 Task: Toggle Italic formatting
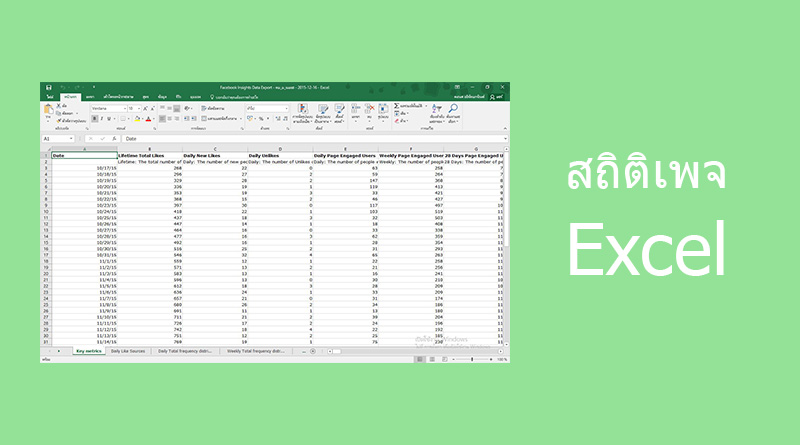(x=102, y=119)
